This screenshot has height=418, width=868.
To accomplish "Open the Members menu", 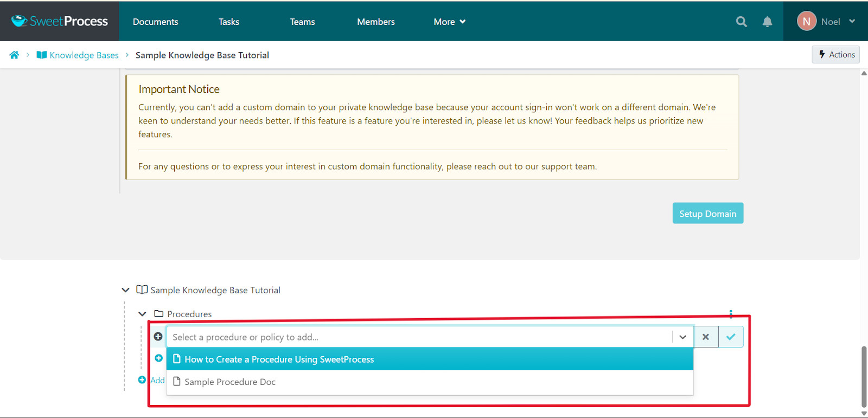I will [x=376, y=22].
